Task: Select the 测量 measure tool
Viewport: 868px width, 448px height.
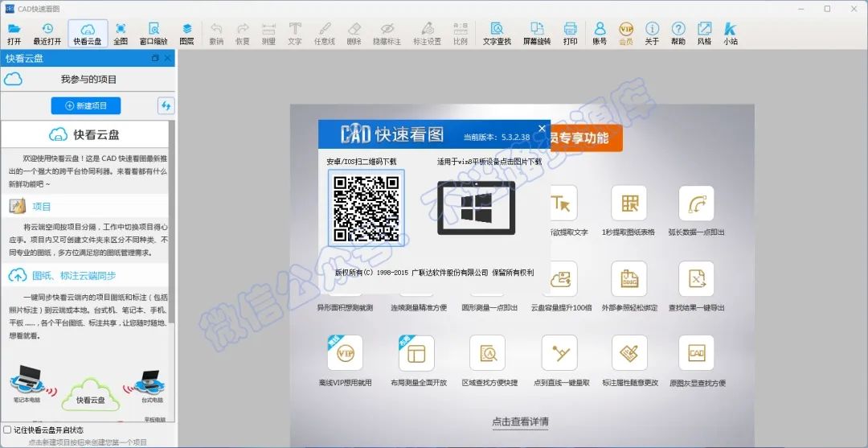Action: coord(268,34)
